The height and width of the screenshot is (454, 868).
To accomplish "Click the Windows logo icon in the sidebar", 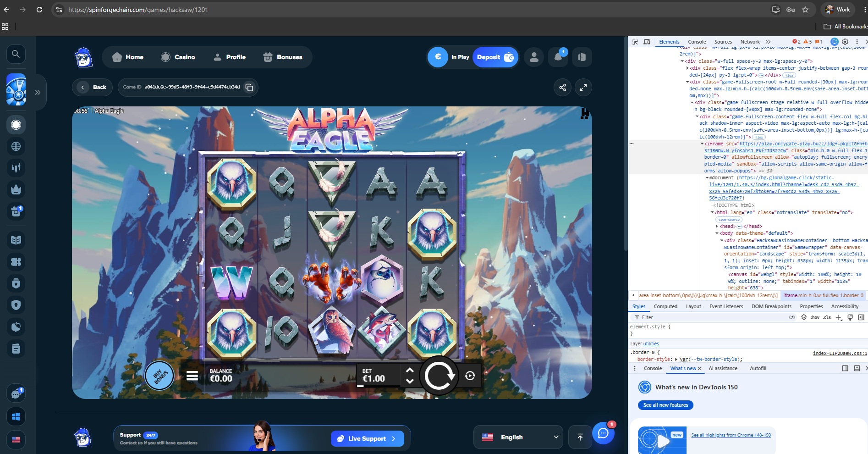I will [x=16, y=417].
